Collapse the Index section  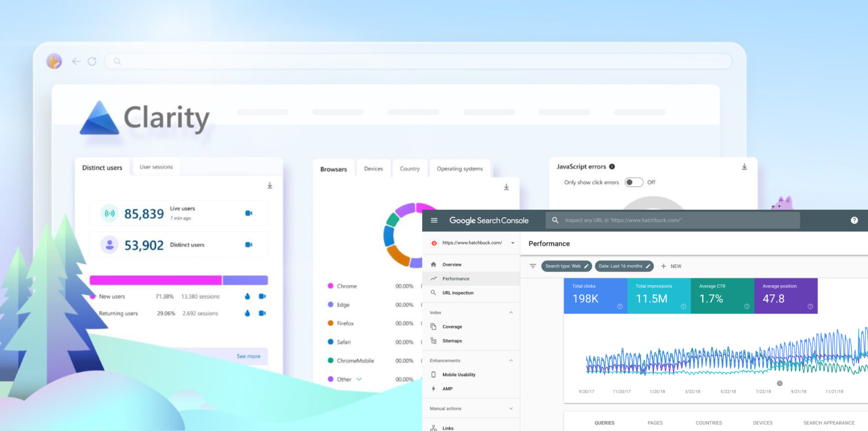(511, 313)
